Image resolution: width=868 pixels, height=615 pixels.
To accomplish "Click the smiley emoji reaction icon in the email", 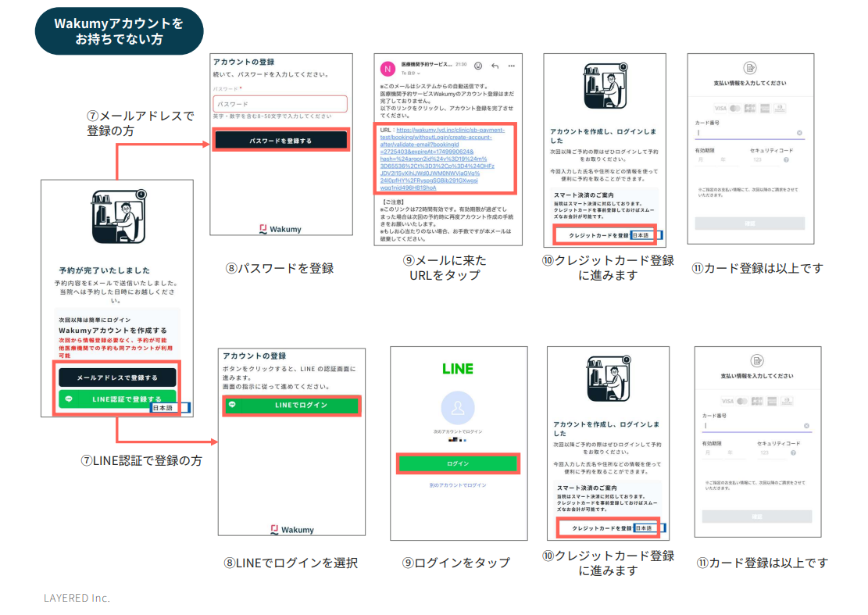I will click(478, 66).
